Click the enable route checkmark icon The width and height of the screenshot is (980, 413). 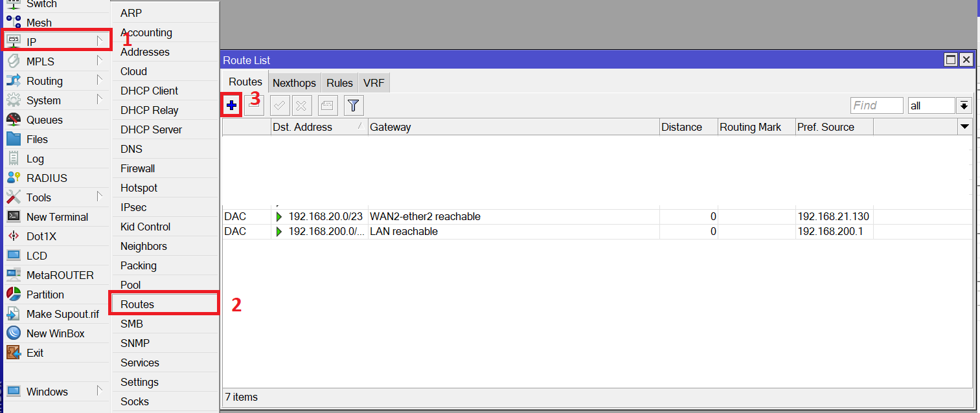pyautogui.click(x=279, y=105)
